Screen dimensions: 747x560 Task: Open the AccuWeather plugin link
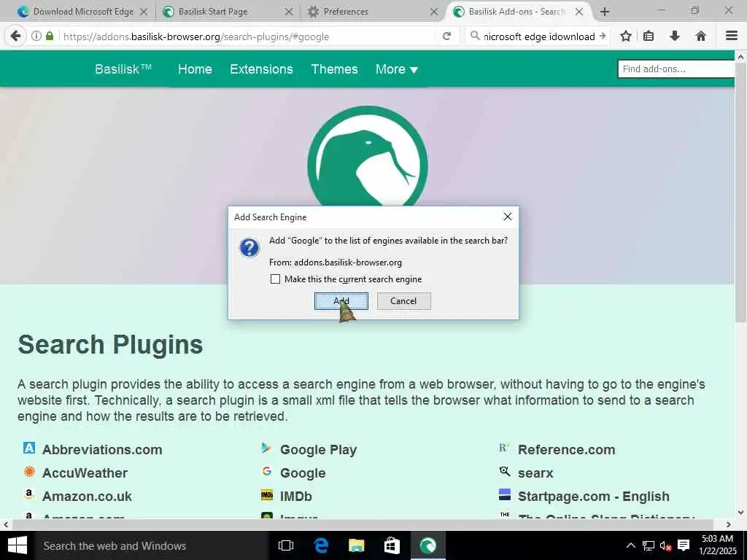coord(85,472)
